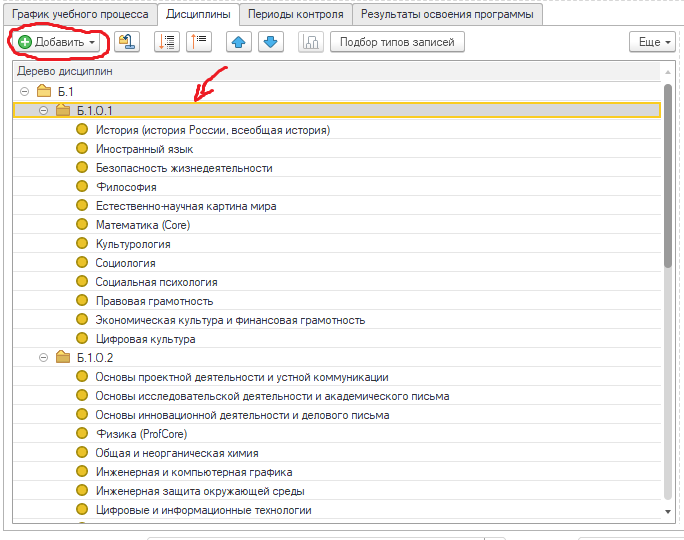Open the Периоды контроля tab
The image size is (684, 540).
tap(295, 14)
